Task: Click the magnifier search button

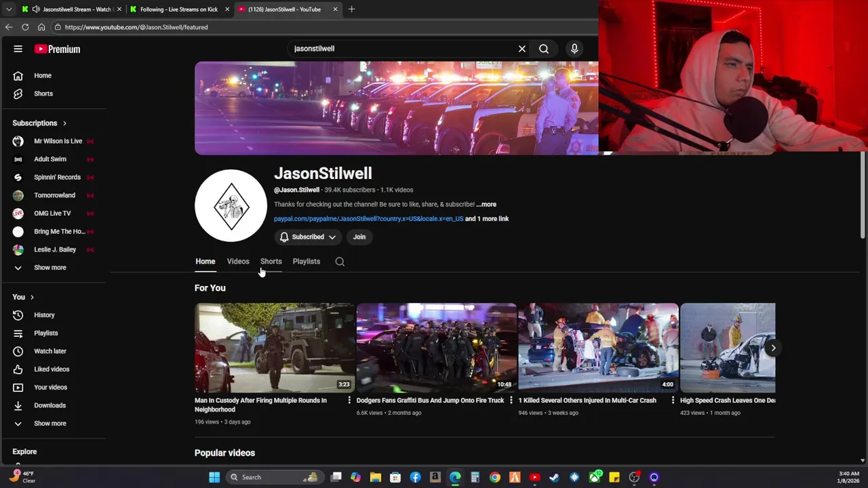Action: (x=544, y=49)
